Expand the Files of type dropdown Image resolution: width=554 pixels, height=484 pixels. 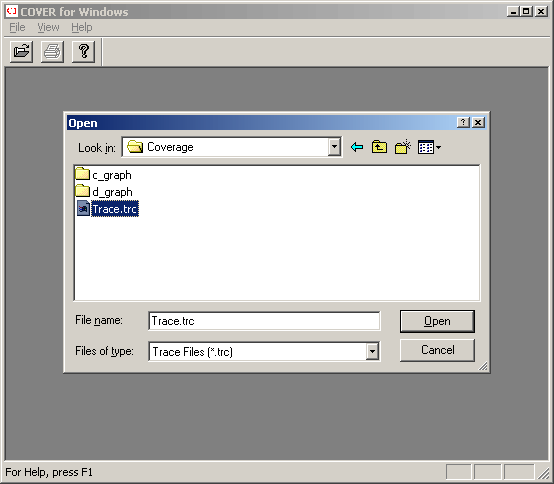coord(372,352)
